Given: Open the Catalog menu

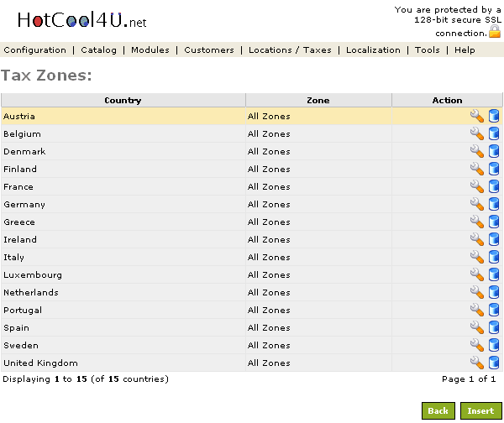Looking at the screenshot, I should coord(99,50).
